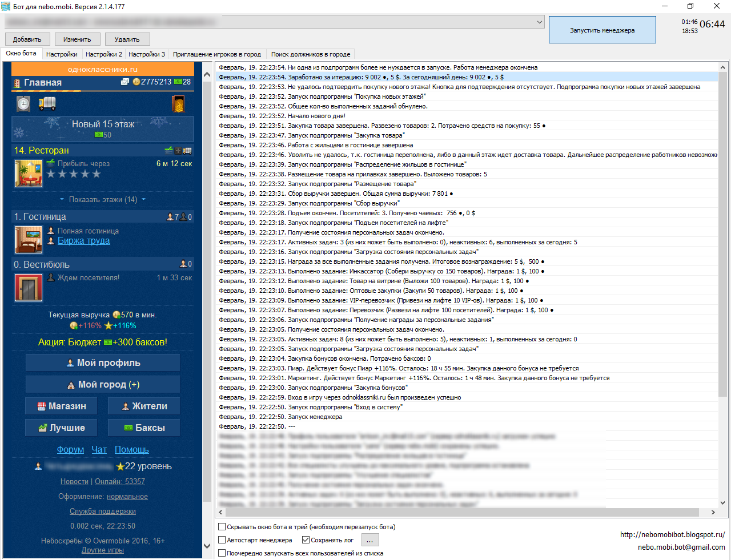
Task: Click the down arrow of the log scrollbar
Action: tap(723, 503)
